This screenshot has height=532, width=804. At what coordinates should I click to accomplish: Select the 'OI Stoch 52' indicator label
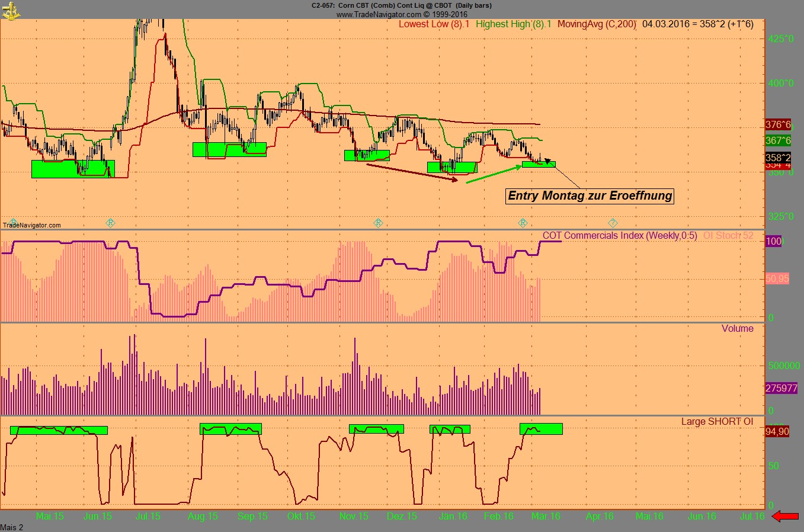(728, 235)
